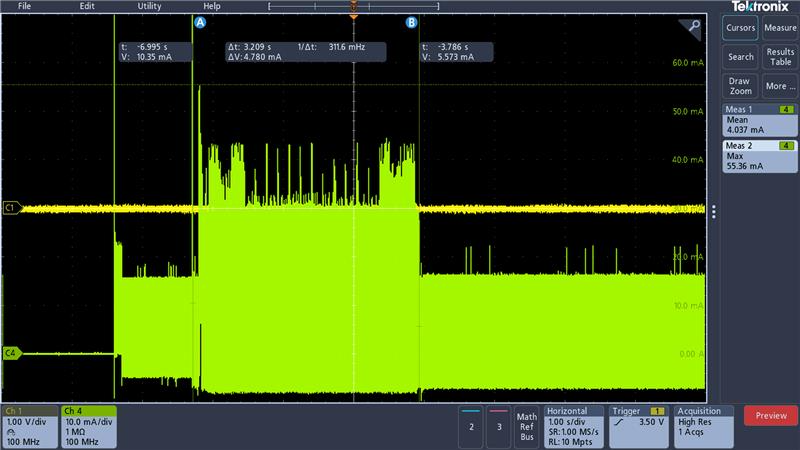Click the 60.0 mA scale label
This screenshot has width=800, height=450.
[688, 63]
